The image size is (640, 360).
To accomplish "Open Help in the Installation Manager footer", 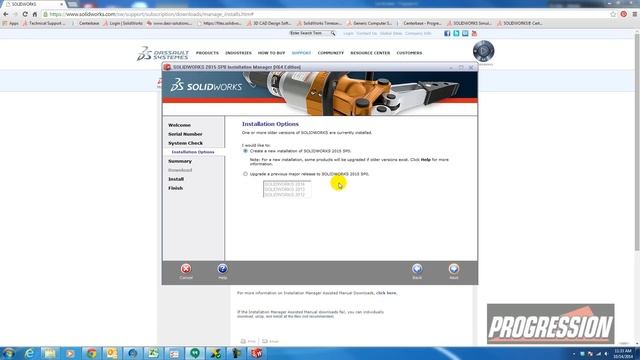I will (222, 269).
